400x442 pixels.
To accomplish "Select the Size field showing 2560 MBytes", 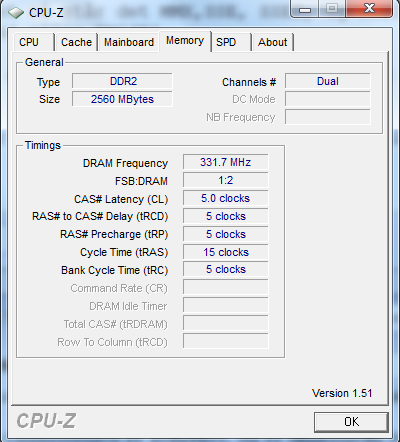I will click(x=122, y=99).
